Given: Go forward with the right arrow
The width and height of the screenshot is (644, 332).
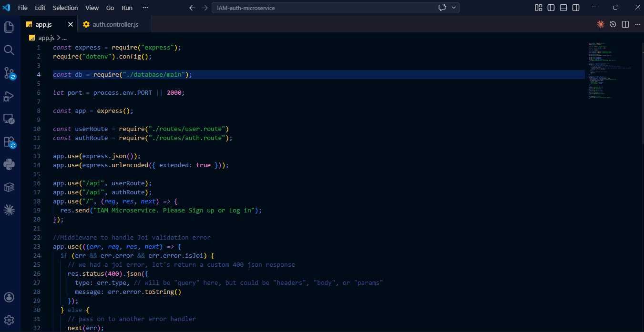Looking at the screenshot, I should [x=204, y=8].
